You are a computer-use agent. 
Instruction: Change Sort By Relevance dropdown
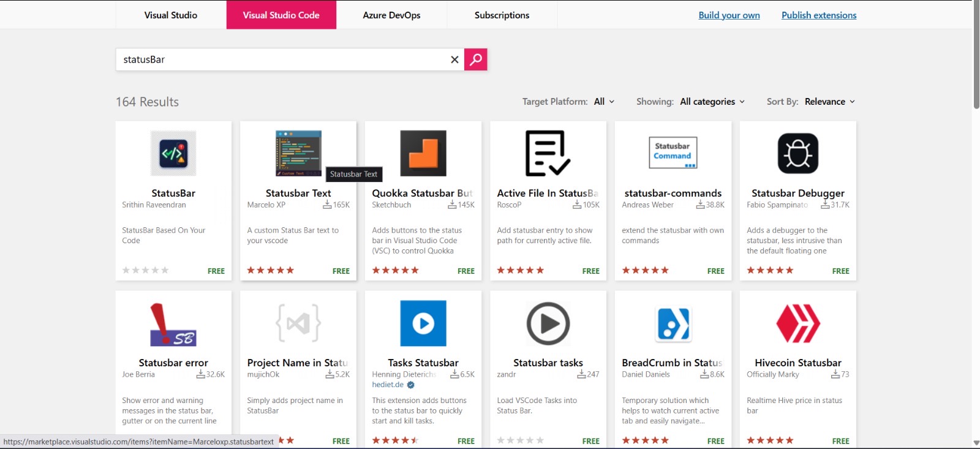click(829, 102)
